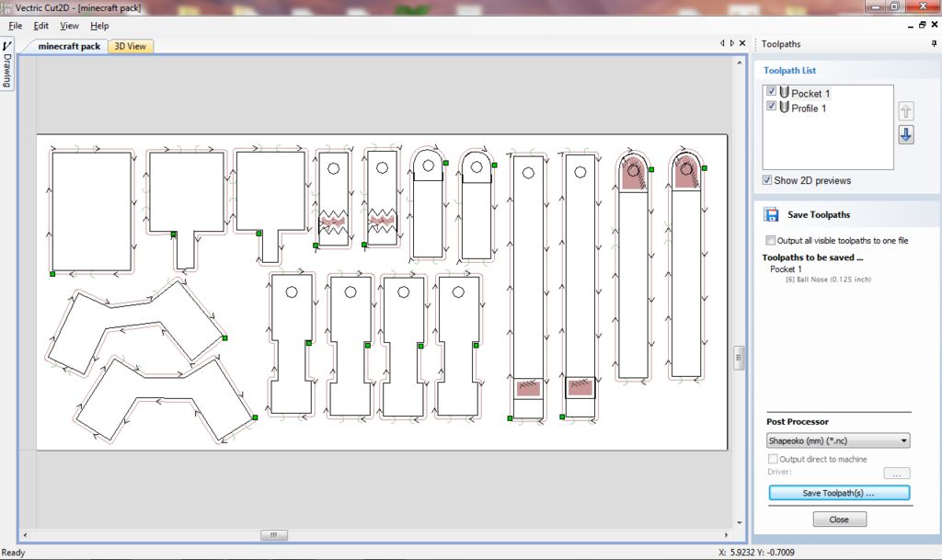Click the Save Toolpaths floppy disk icon

(772, 214)
